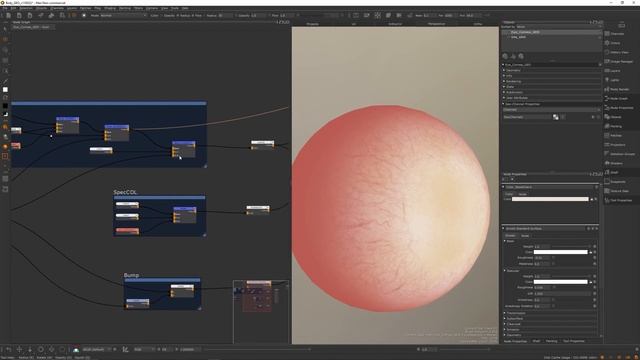
Task: Click the Opacity value field
Action: [x=258, y=16]
